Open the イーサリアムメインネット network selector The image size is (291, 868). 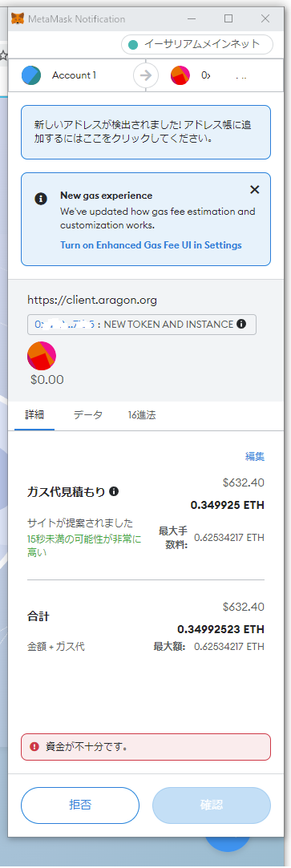pyautogui.click(x=197, y=45)
